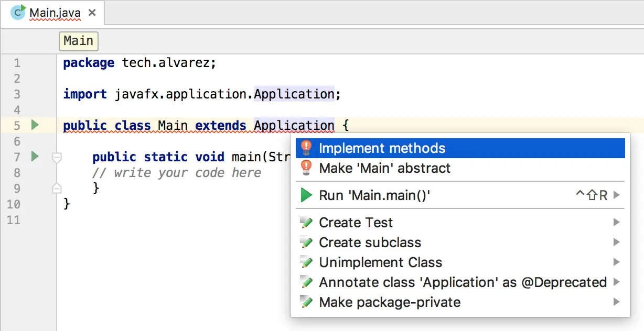
Task: Select Create Test intention
Action: coord(460,223)
